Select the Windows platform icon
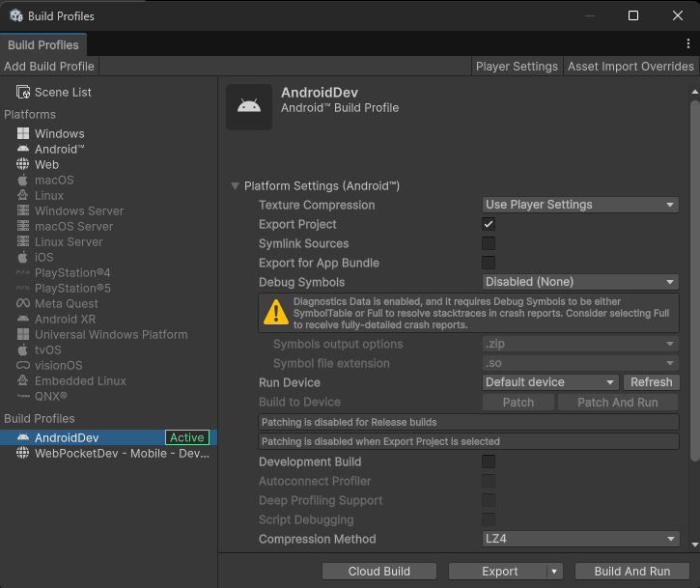 23,133
